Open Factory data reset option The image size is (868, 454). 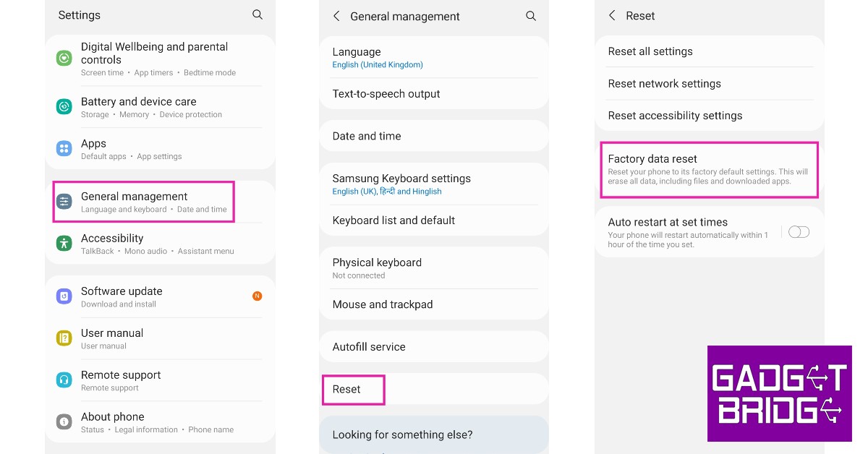click(709, 169)
